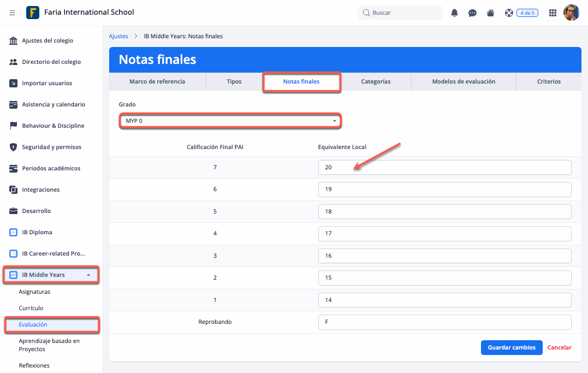Click the Guardar cambios button

(x=512, y=347)
